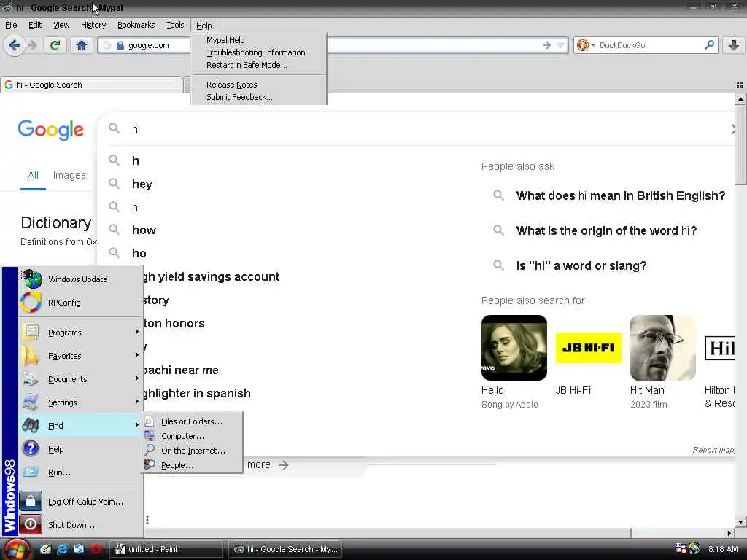Switch to the hi - Google Search tab

tap(91, 85)
